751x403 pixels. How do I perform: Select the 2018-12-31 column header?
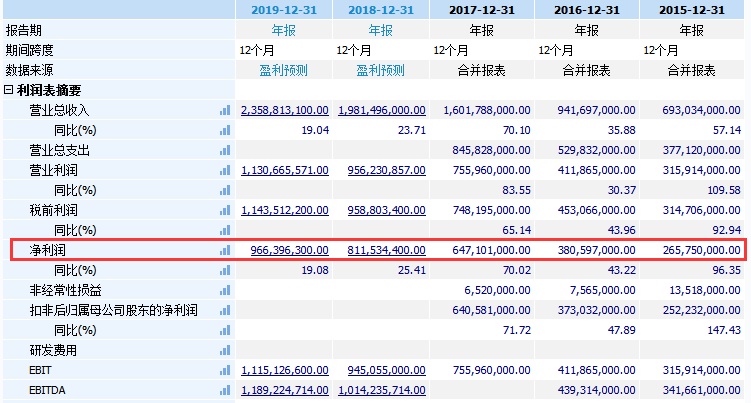click(x=381, y=10)
